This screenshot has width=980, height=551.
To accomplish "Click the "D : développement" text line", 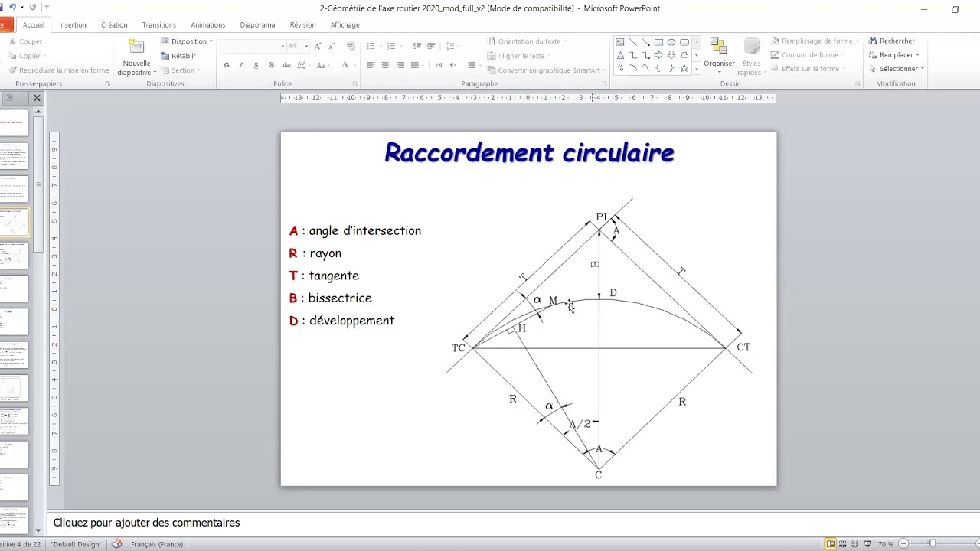I will pyautogui.click(x=341, y=321).
